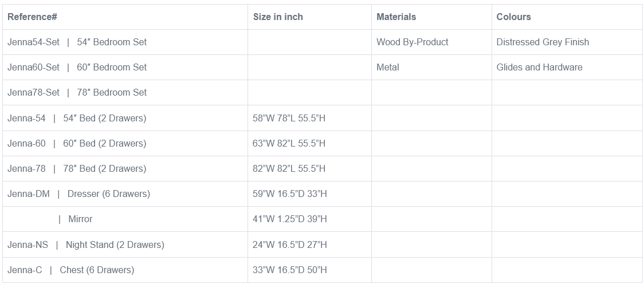Select the Jenna-C Chest (6 Drawers) cell

point(70,270)
